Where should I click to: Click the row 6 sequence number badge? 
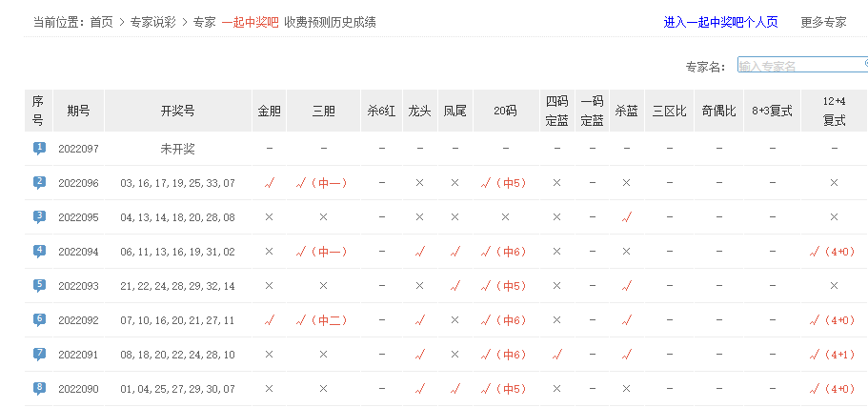(39, 319)
